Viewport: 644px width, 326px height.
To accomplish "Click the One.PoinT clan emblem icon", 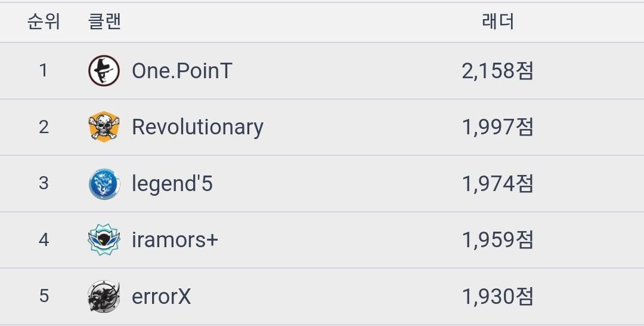I will coord(104,70).
